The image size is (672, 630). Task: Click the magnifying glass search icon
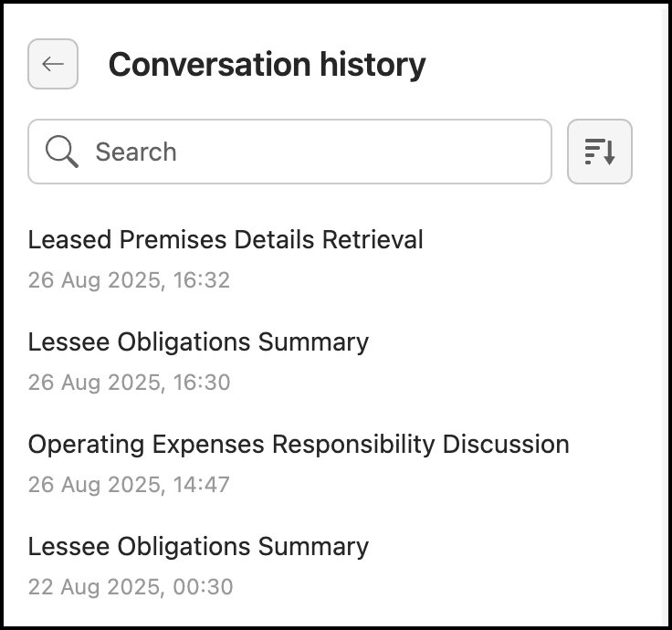coord(61,152)
